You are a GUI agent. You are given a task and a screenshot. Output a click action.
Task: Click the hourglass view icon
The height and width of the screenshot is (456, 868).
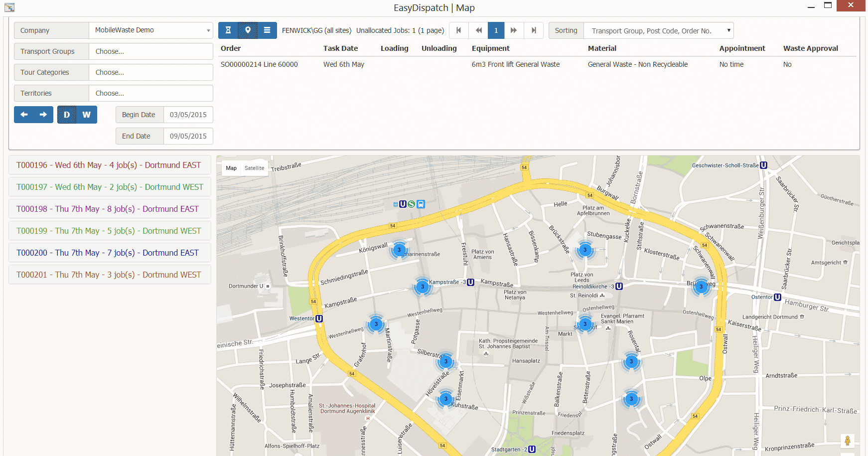[x=228, y=30]
